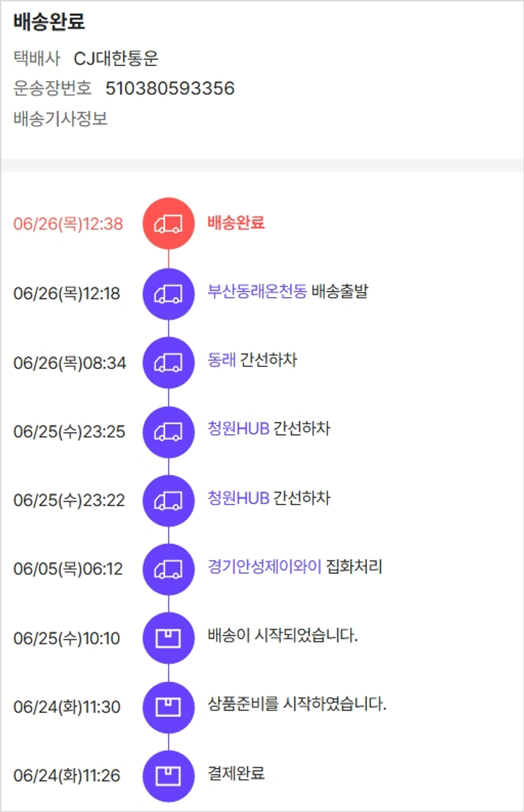Open 청원HUB link at 06/25 23:25
Screen dimensions: 524x812
238,428
